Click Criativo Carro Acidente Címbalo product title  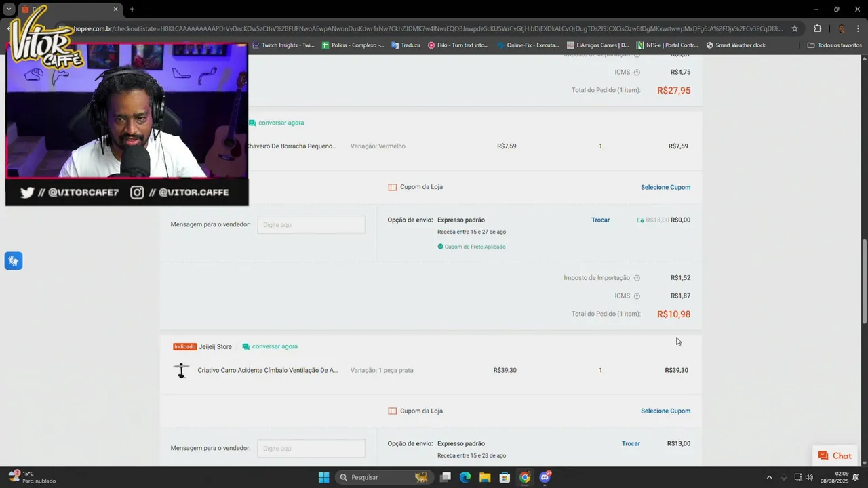click(x=267, y=370)
